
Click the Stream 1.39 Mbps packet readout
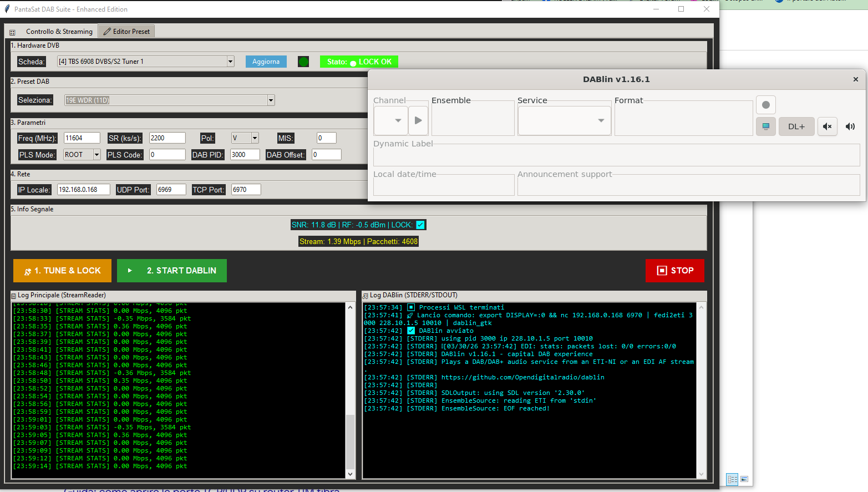[358, 241]
